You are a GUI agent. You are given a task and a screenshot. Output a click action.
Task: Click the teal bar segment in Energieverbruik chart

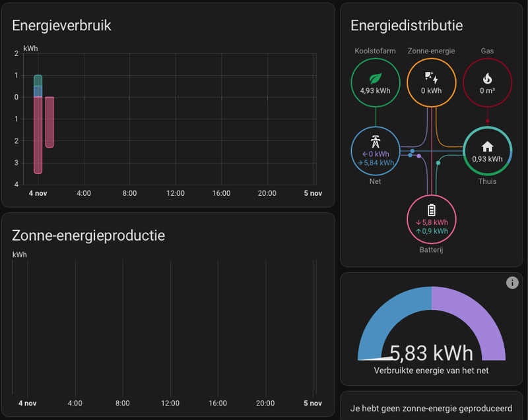pos(38,80)
